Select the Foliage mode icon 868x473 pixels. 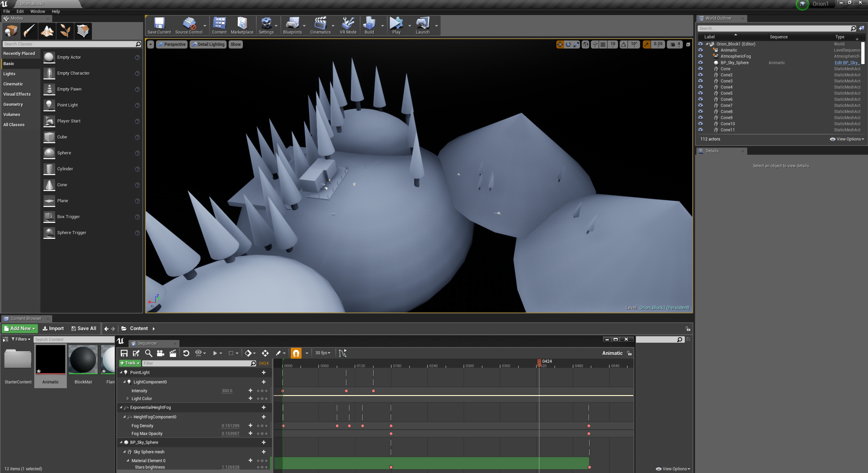click(65, 31)
